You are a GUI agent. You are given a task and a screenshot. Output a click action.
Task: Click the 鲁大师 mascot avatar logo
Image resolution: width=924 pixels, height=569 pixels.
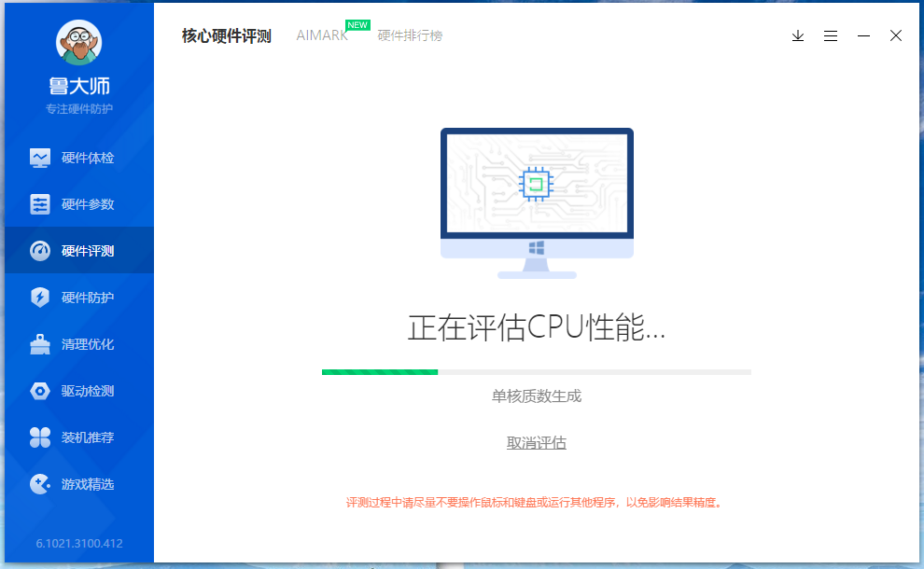[78, 42]
